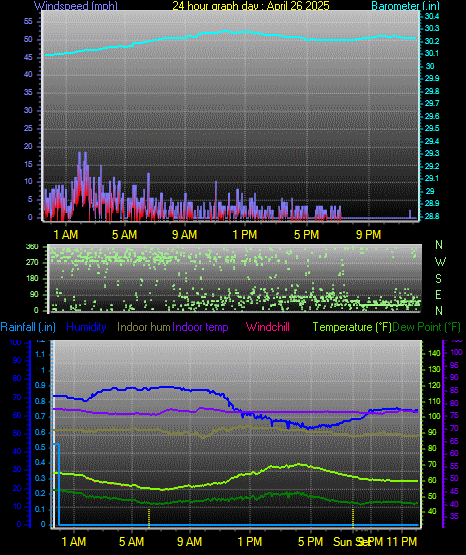This screenshot has width=466, height=555.
Task: Click the 65 mark on indoor temp axis
Action: point(454,441)
